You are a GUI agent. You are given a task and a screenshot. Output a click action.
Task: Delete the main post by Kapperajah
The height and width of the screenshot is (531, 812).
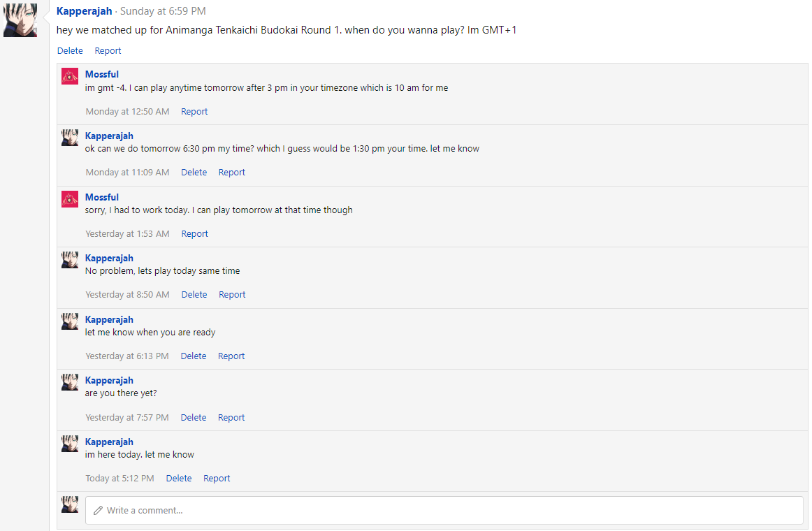tap(70, 50)
